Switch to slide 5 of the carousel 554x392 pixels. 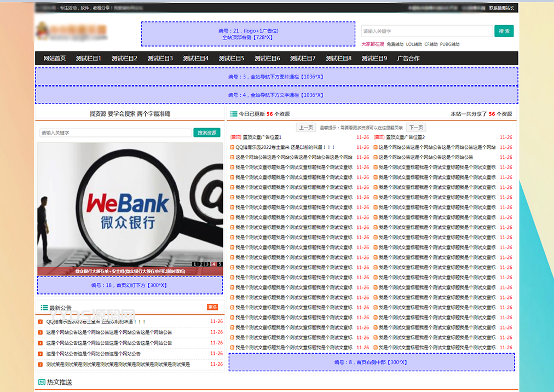[x=220, y=264]
